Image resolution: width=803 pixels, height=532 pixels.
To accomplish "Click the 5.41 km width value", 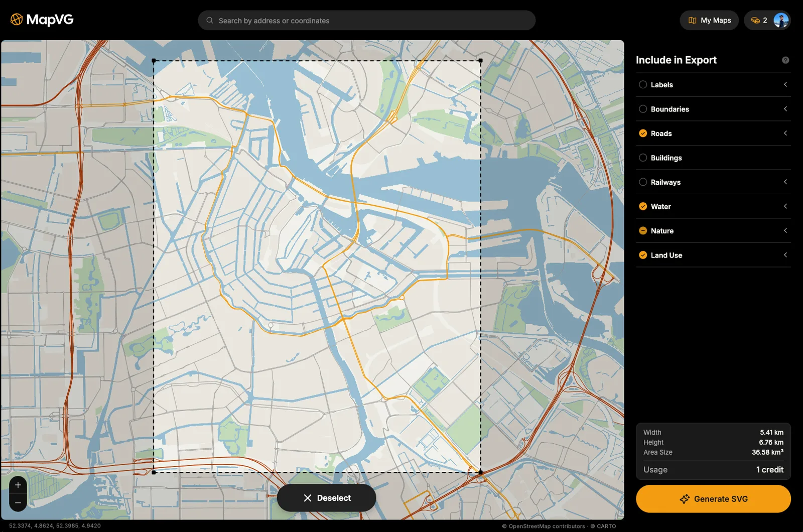I will (771, 432).
